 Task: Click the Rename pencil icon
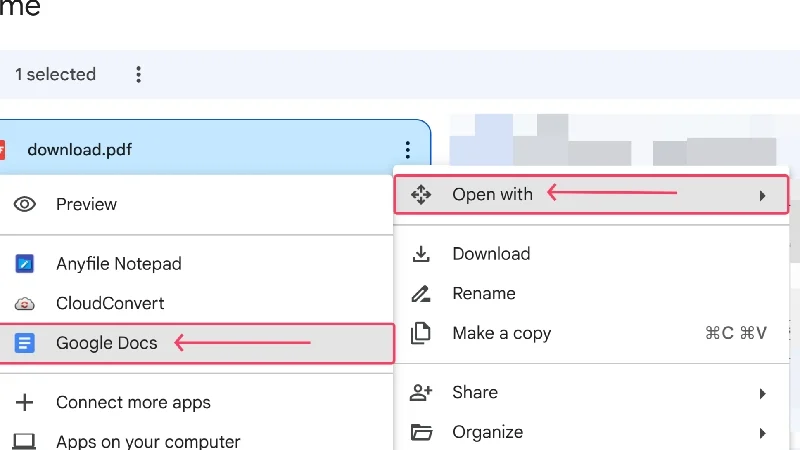pyautogui.click(x=421, y=294)
